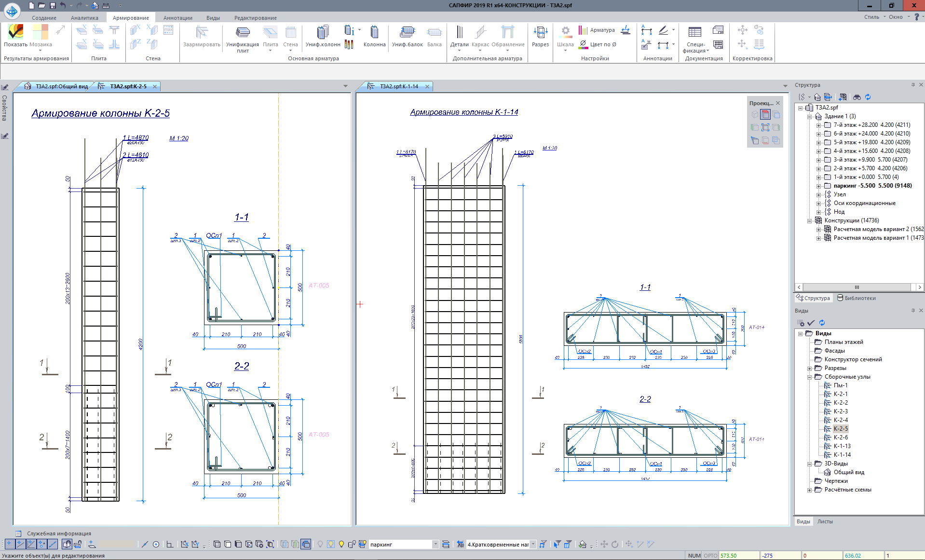Image resolution: width=925 pixels, height=560 pixels.
Task: Toggle the yellow light bulb visibility icon
Action: [x=341, y=544]
